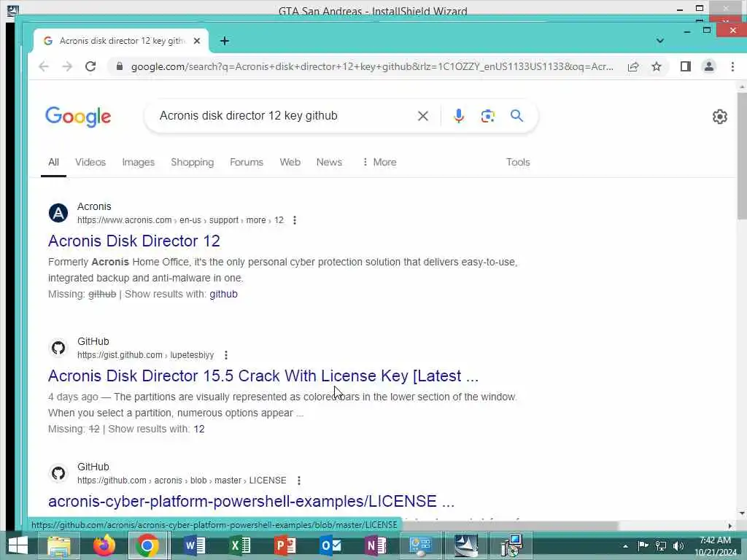Click in the Google search field
This screenshot has height=560, width=747.
pos(284,116)
